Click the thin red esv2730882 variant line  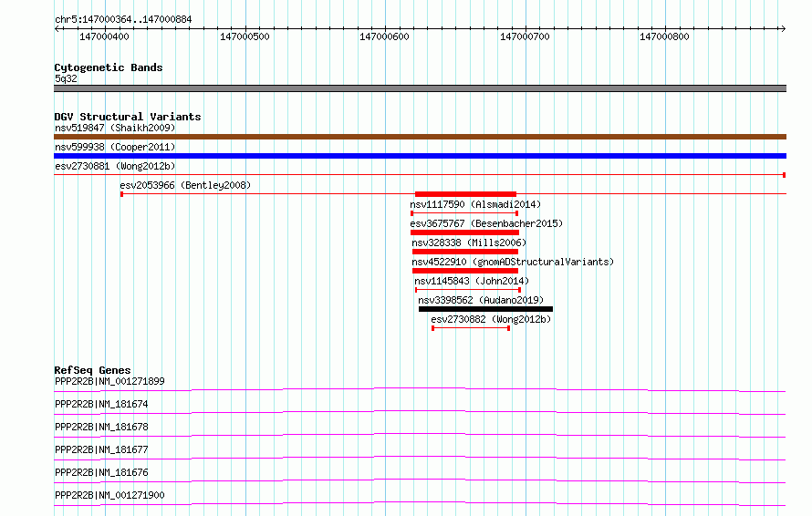point(471,328)
